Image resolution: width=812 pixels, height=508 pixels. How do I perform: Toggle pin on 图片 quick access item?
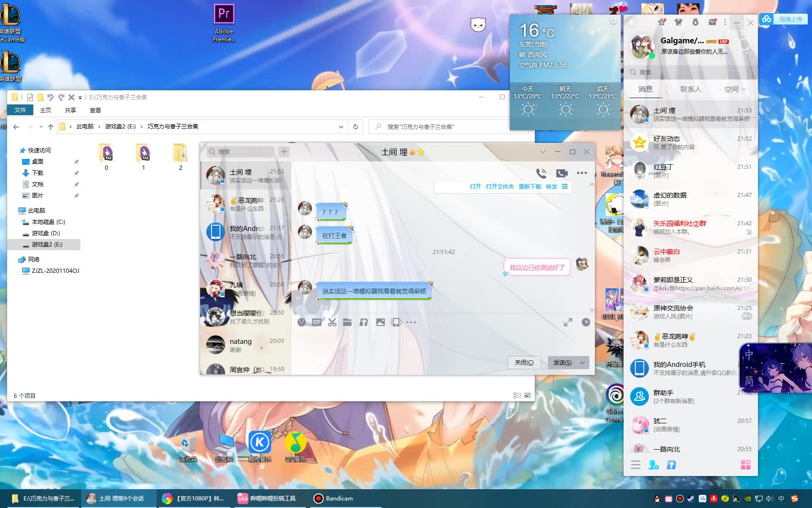click(x=76, y=196)
